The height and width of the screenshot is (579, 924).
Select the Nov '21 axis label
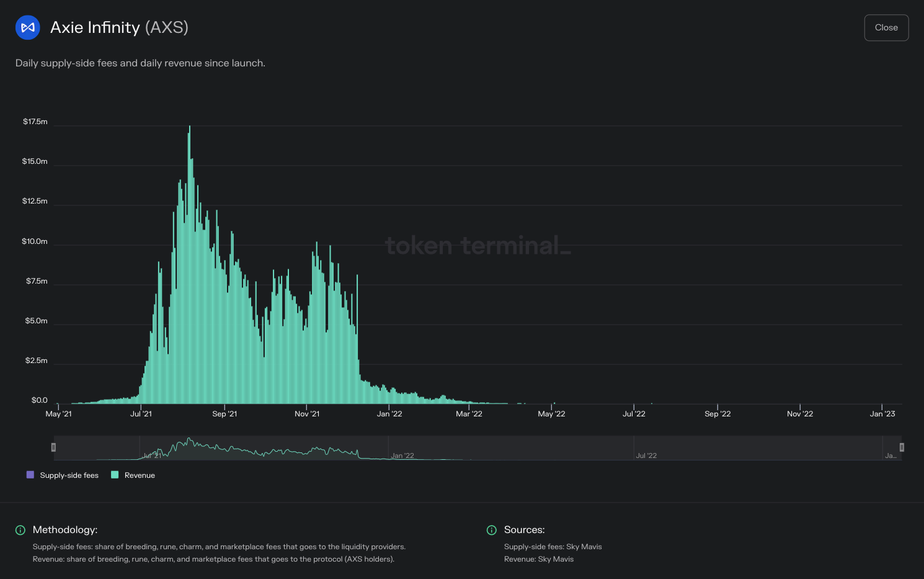[x=306, y=413]
